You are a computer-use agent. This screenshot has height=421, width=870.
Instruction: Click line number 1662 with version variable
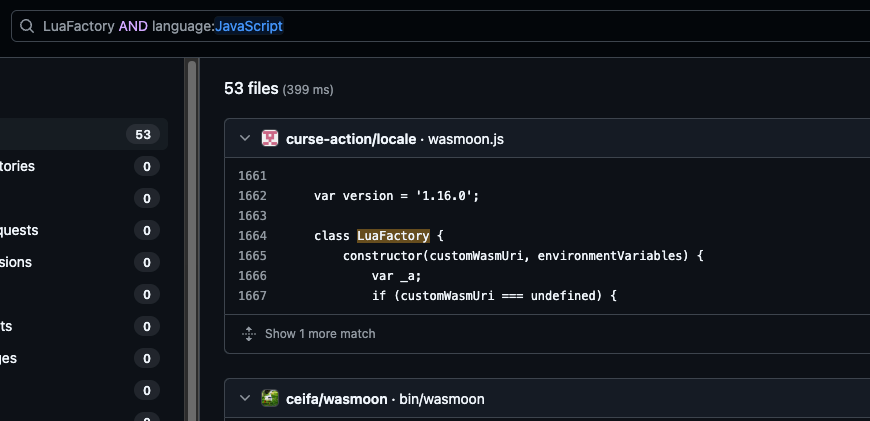pos(252,196)
